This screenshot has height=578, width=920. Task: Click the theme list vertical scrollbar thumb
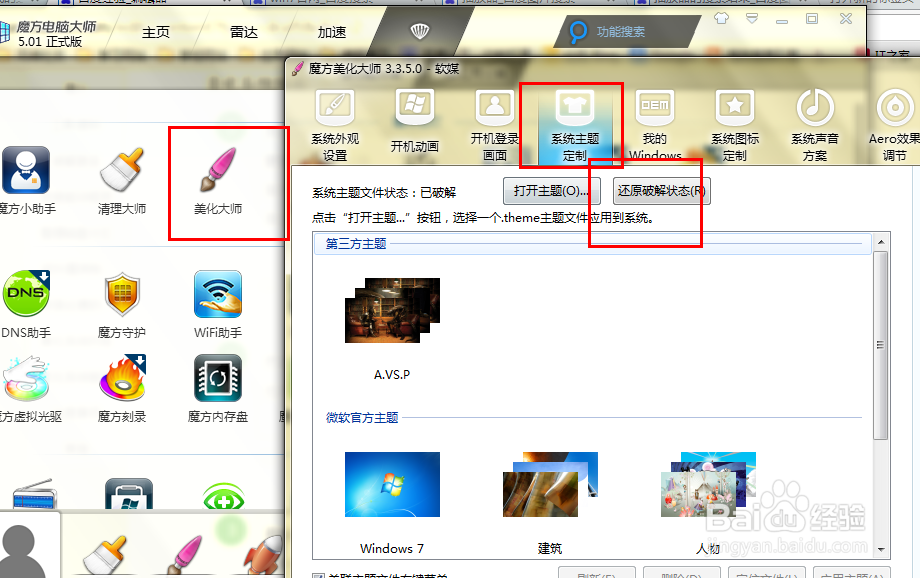click(x=880, y=345)
